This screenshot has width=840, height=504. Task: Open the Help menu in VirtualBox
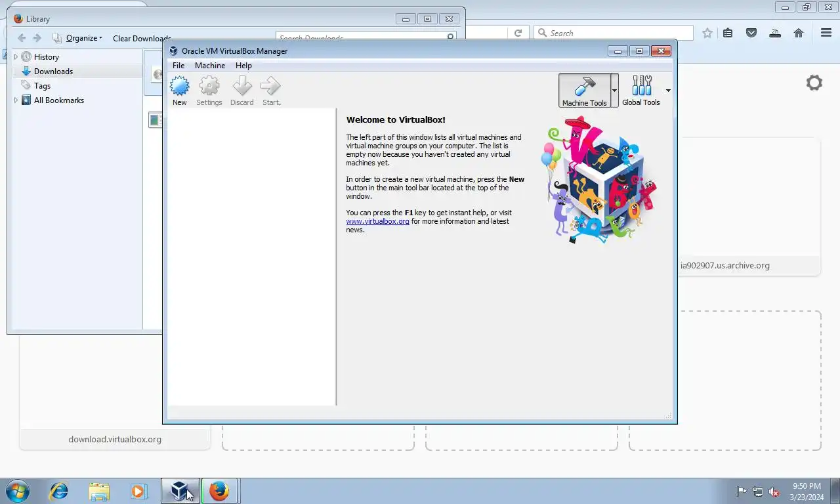[243, 66]
